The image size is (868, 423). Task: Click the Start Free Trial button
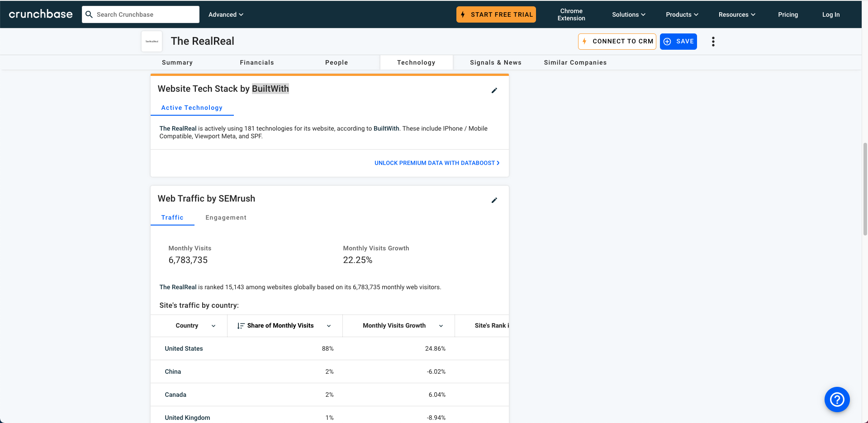coord(496,14)
